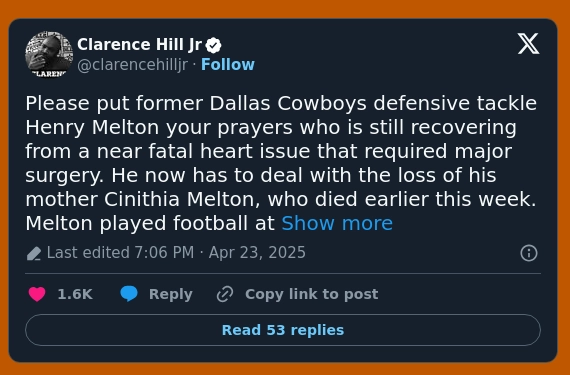Open the X logo link
Screen dimensions: 570x375
tap(528, 44)
